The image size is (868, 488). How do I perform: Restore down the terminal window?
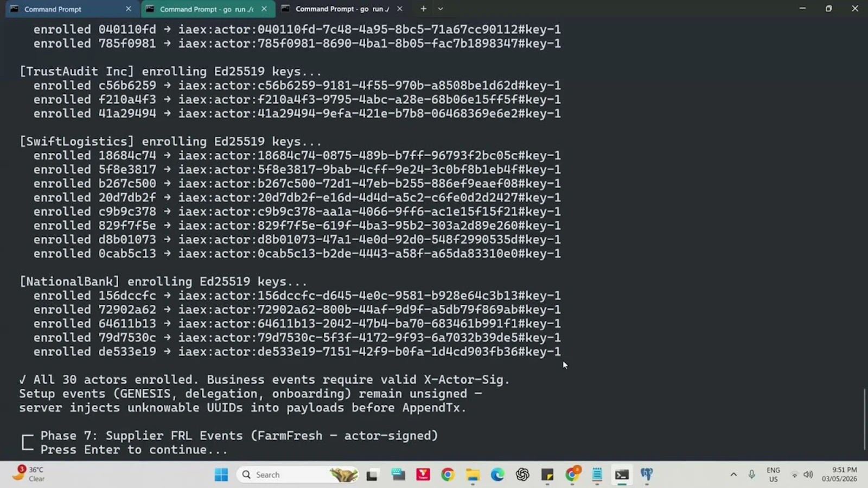(x=828, y=9)
